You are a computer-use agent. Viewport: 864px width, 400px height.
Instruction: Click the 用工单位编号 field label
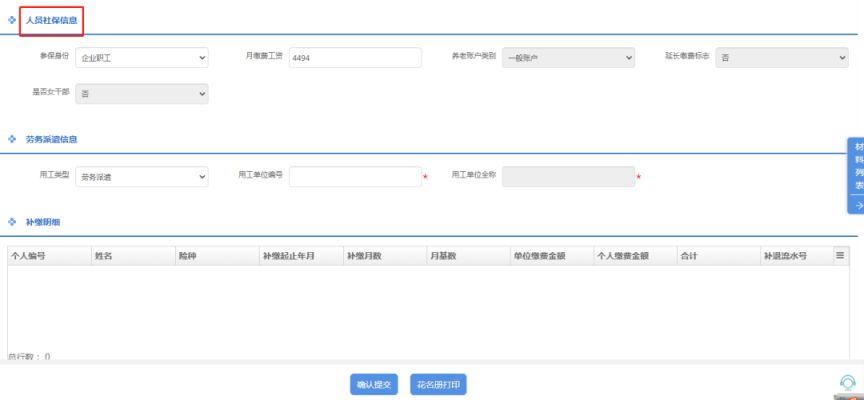coord(261,175)
